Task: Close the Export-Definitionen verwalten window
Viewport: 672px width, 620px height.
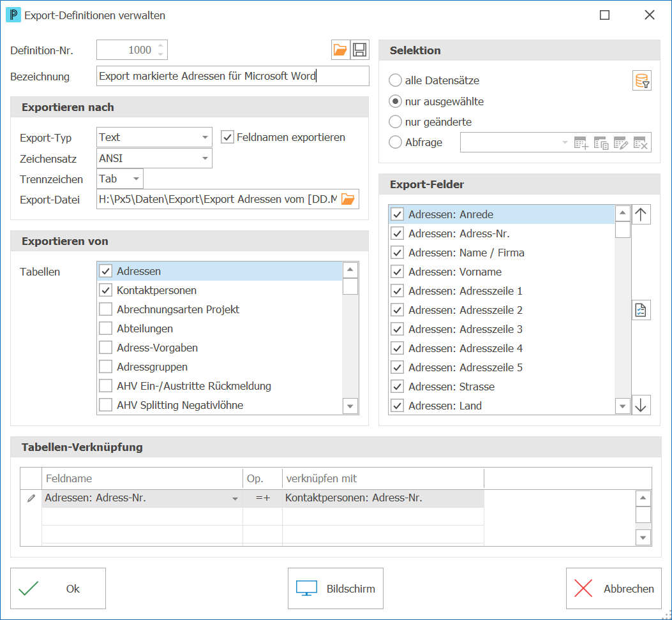Action: (x=649, y=15)
